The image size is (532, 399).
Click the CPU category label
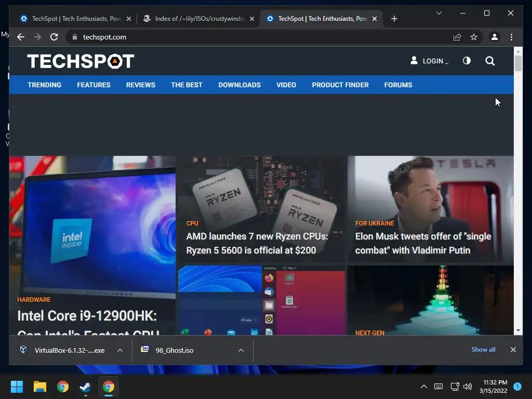[192, 223]
